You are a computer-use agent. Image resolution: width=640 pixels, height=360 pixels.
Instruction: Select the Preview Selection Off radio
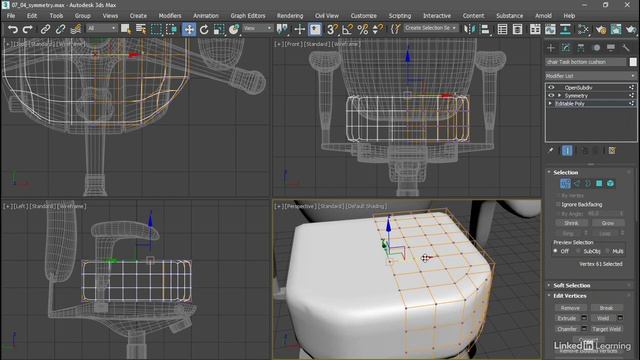556,251
